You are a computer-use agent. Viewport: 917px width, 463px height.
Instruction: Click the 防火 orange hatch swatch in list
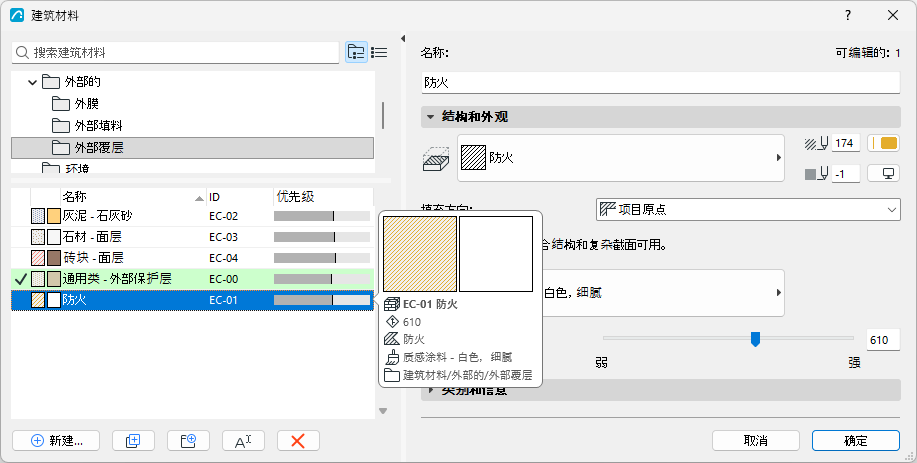[x=38, y=300]
